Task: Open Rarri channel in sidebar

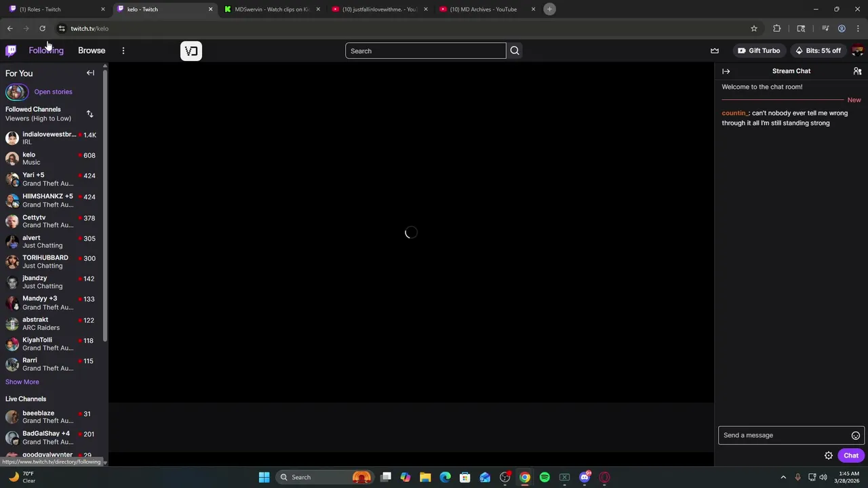Action: 52,364
